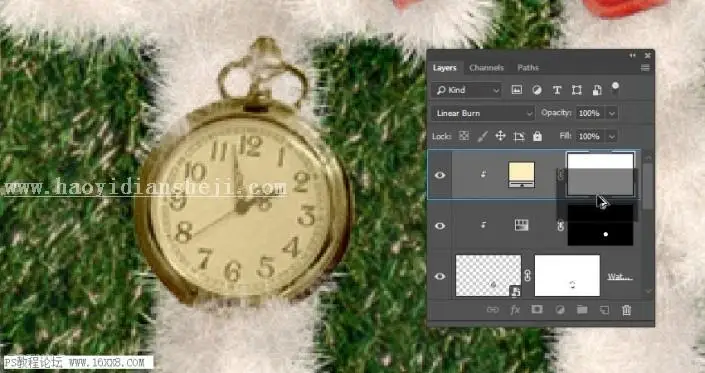Toggle the layer filter on/off switch

(615, 88)
